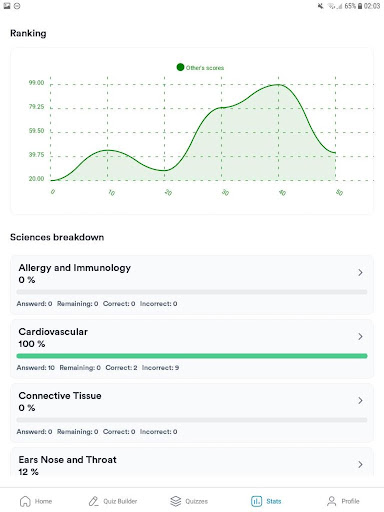Click the chart peak near 40
Image resolution: width=384 pixels, height=512 pixels.
click(279, 85)
